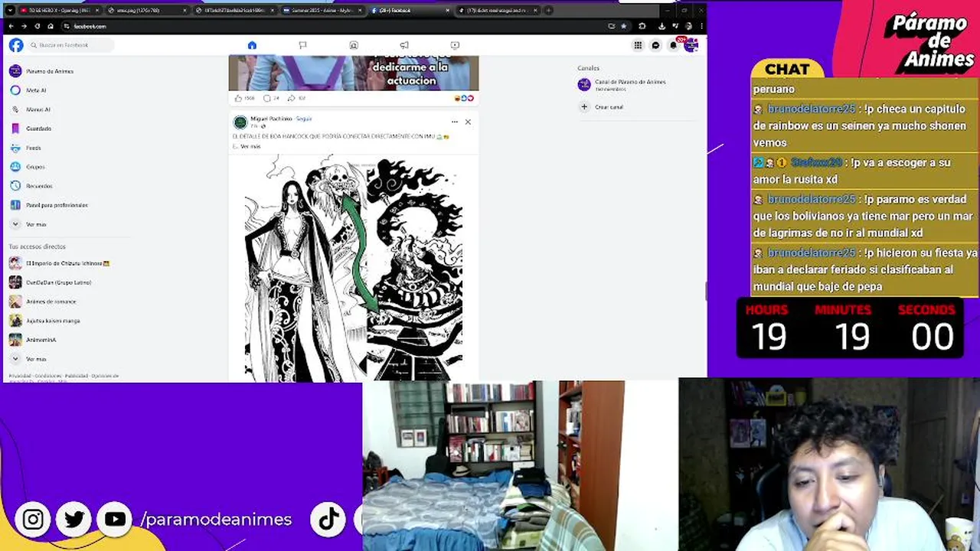View reaction emojis on video post

465,98
